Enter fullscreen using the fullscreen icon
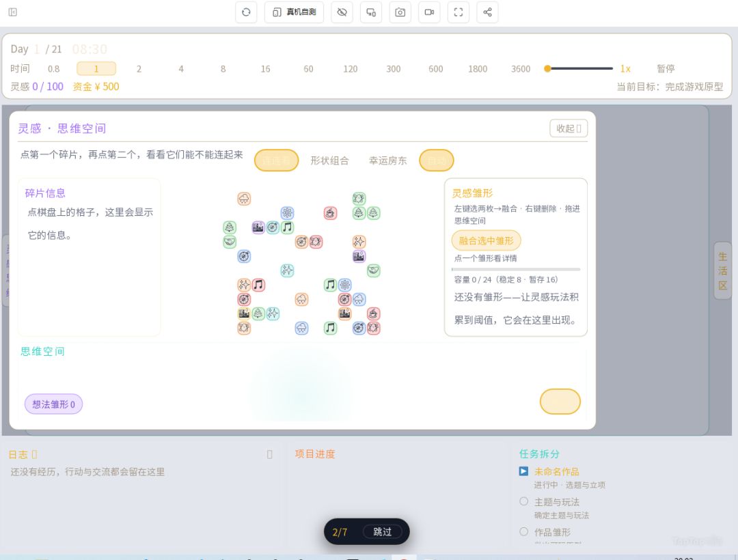The width and height of the screenshot is (738, 560). (x=459, y=12)
